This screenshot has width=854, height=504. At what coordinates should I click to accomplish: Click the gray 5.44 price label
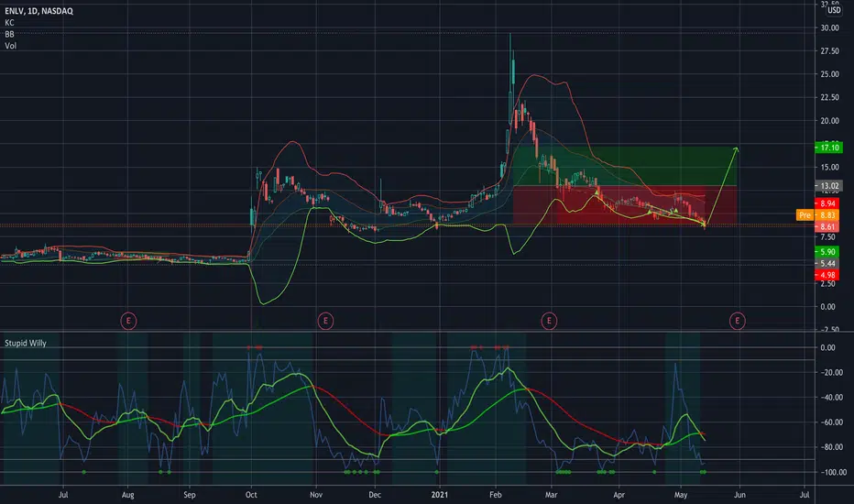(827, 264)
